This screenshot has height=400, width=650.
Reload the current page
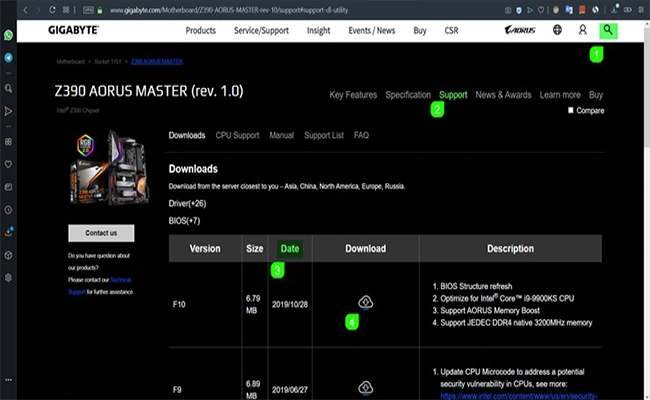pyautogui.click(x=52, y=10)
